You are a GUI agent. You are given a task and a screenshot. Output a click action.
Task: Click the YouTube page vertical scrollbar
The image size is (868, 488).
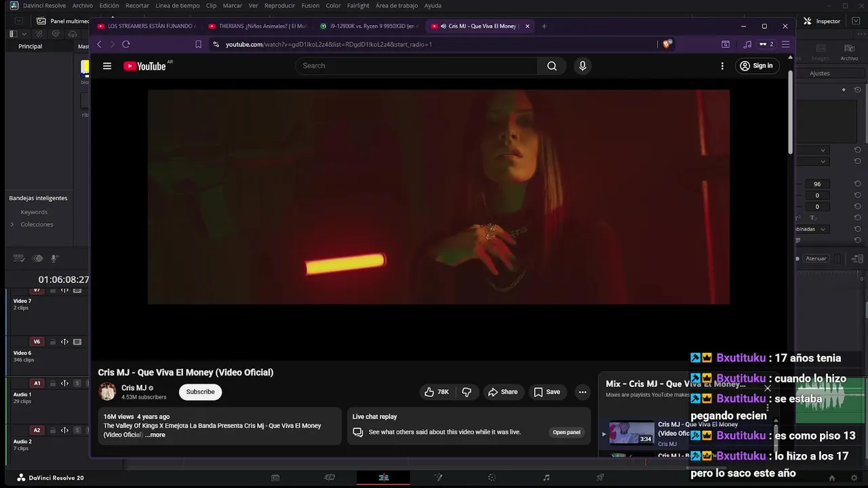[x=790, y=112]
